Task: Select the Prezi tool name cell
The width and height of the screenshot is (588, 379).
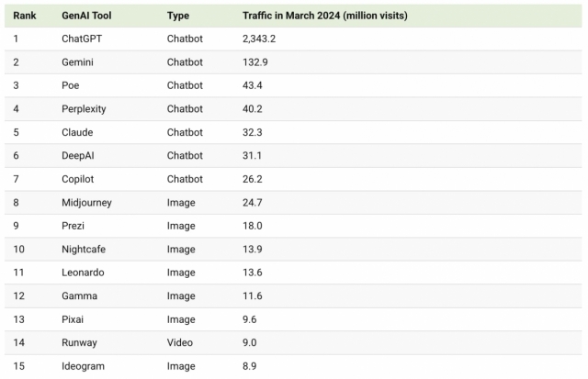Action: [74, 226]
